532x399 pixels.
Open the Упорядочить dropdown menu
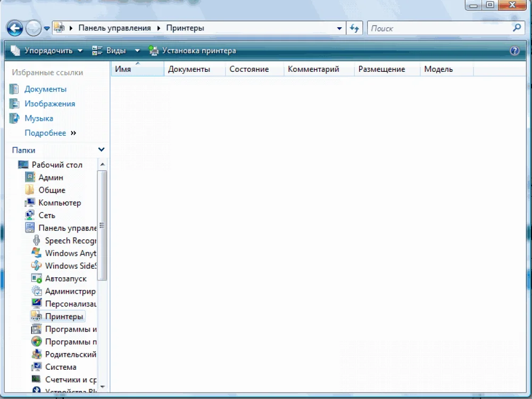[47, 51]
